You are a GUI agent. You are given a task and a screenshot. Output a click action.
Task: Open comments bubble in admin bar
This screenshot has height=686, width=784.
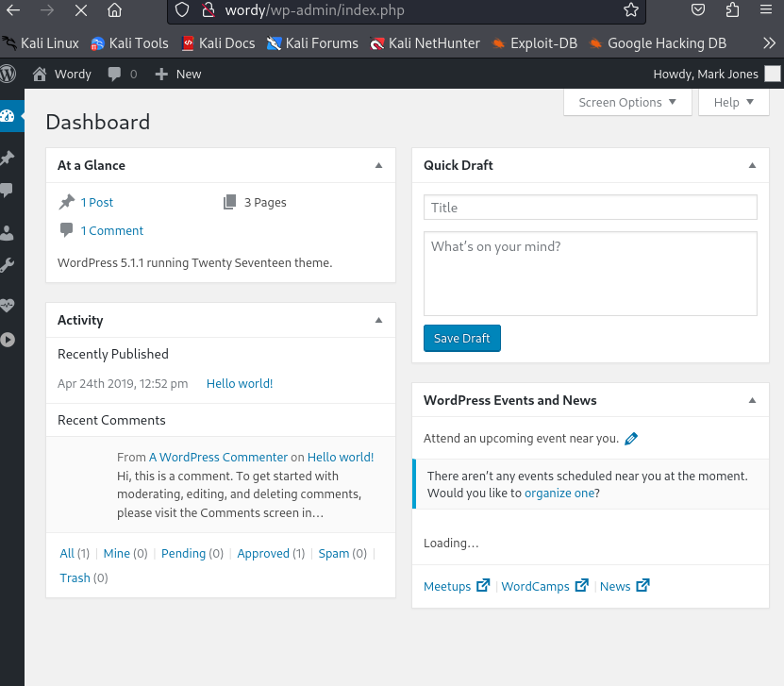122,74
